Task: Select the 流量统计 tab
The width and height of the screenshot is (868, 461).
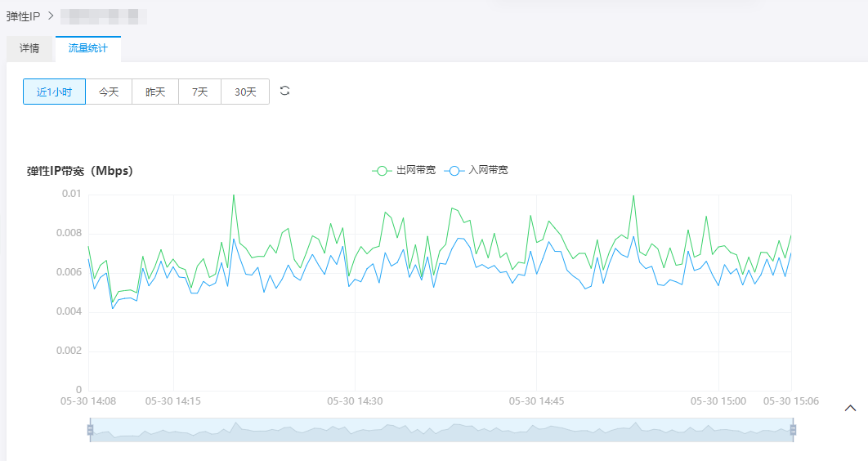Action: (87, 48)
